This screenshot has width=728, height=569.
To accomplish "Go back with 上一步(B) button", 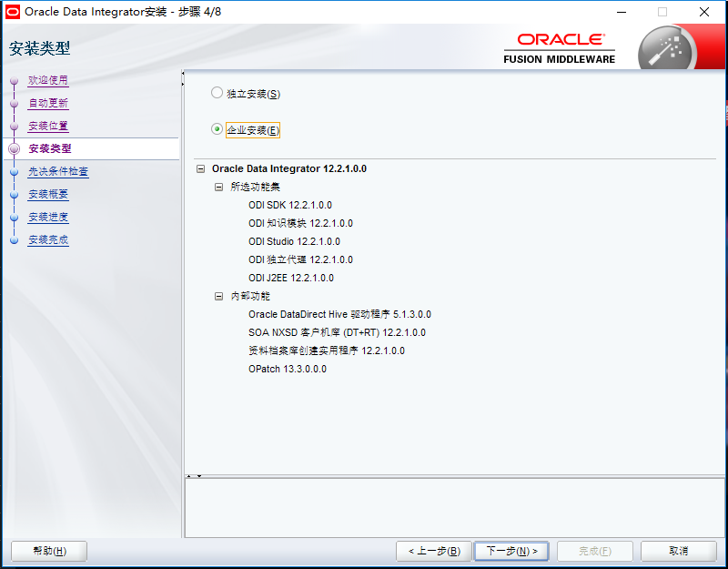I will pyautogui.click(x=434, y=552).
